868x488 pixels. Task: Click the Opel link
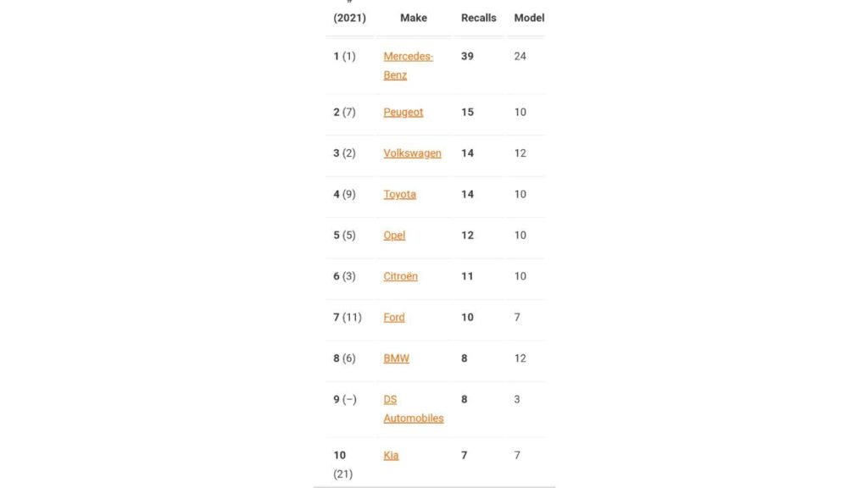click(394, 236)
